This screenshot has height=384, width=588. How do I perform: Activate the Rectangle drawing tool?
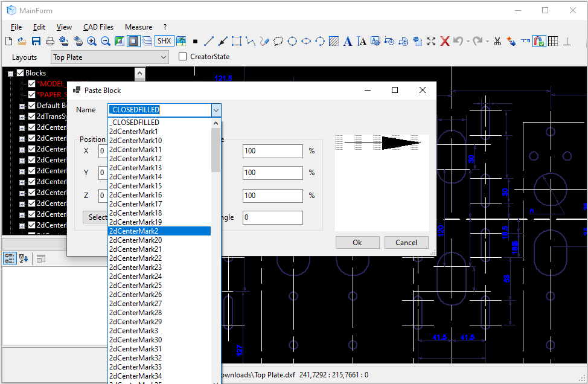click(237, 41)
